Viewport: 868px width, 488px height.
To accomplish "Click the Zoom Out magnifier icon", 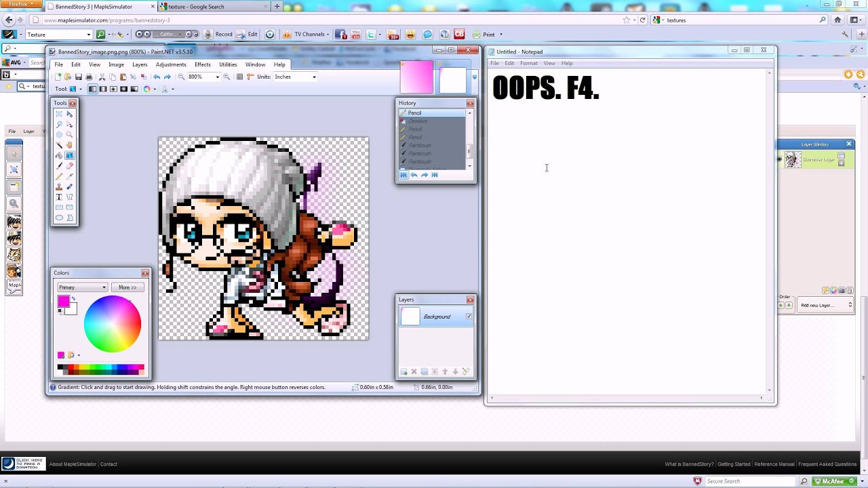I will point(181,77).
